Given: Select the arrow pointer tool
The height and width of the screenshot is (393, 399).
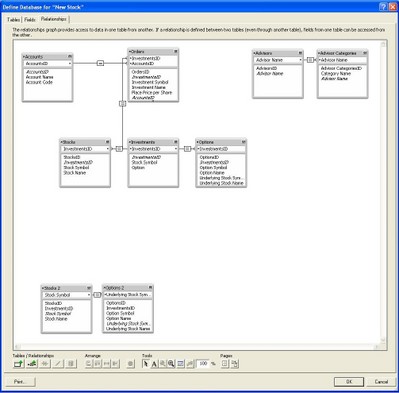Looking at the screenshot, I should pos(146,364).
